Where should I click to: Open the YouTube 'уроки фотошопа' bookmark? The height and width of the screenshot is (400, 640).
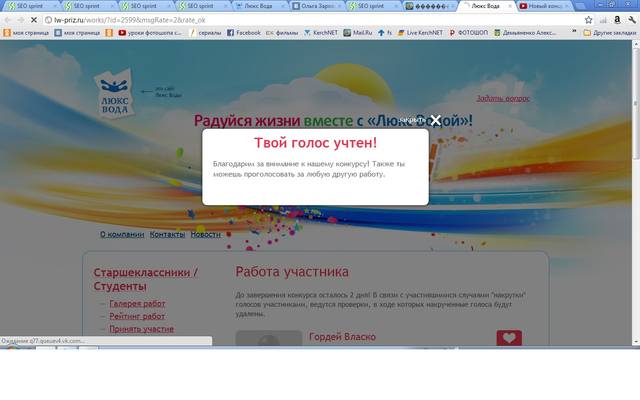click(x=150, y=33)
